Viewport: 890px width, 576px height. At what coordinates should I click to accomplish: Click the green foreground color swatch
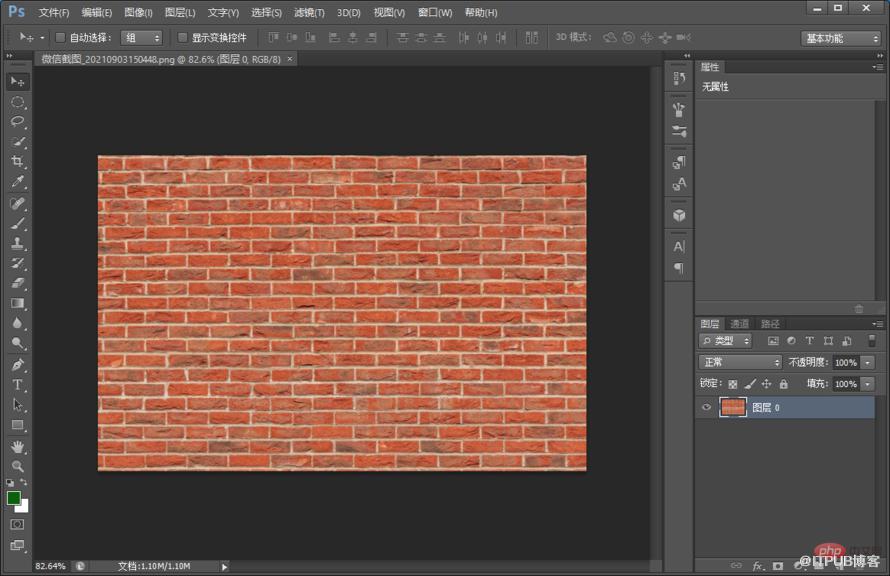[x=14, y=498]
